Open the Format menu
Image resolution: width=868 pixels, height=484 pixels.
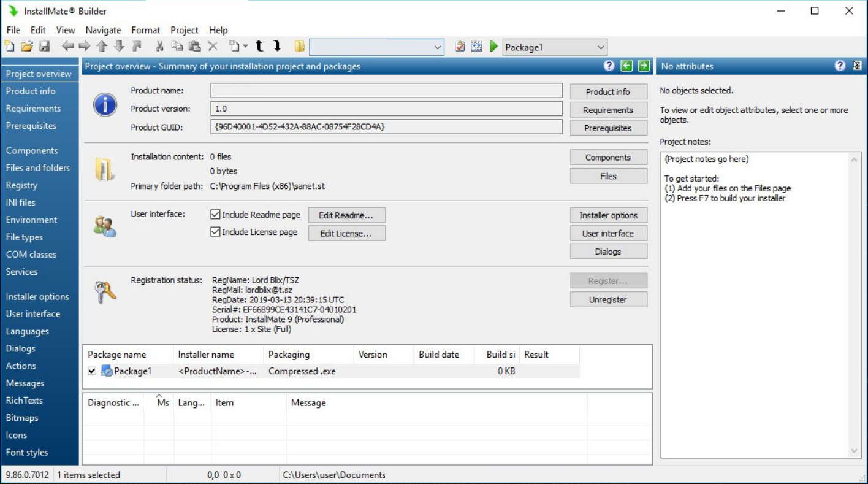[145, 30]
